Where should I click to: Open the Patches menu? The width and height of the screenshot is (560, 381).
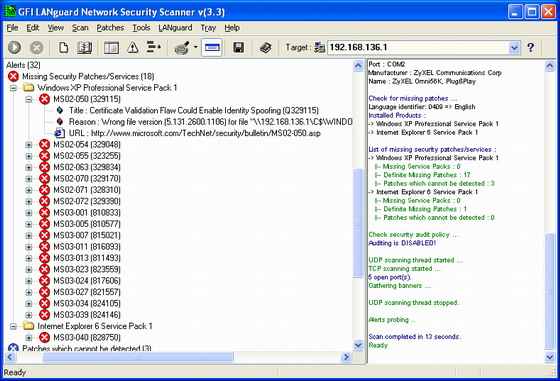(x=110, y=28)
